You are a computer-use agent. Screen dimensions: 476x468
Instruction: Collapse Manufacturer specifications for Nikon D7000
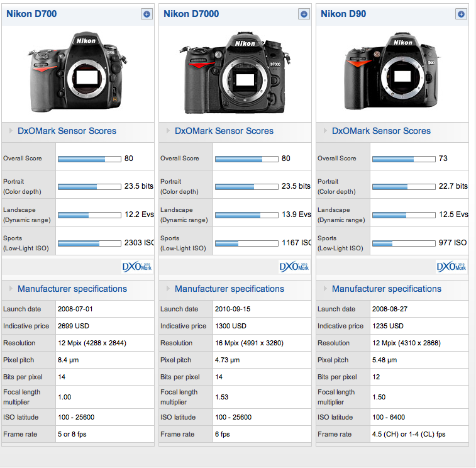tap(168, 289)
